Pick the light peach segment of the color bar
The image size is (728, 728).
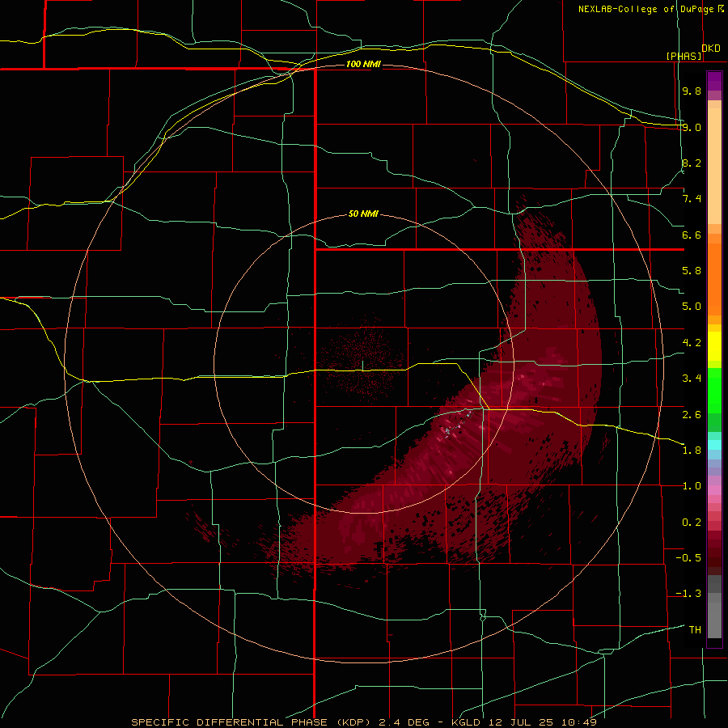tap(714, 166)
